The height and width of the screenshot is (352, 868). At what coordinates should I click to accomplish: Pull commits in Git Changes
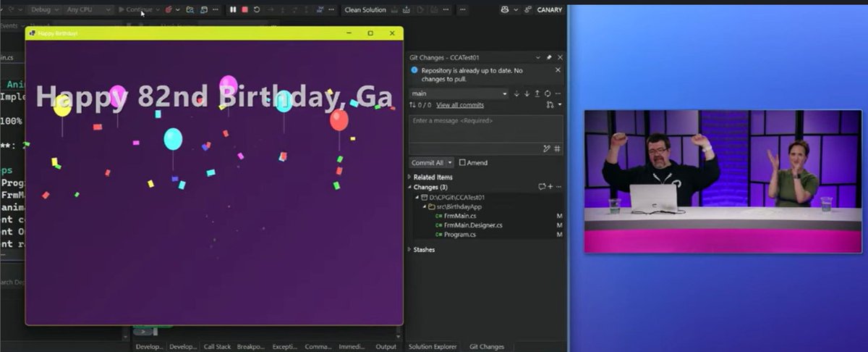tap(527, 93)
